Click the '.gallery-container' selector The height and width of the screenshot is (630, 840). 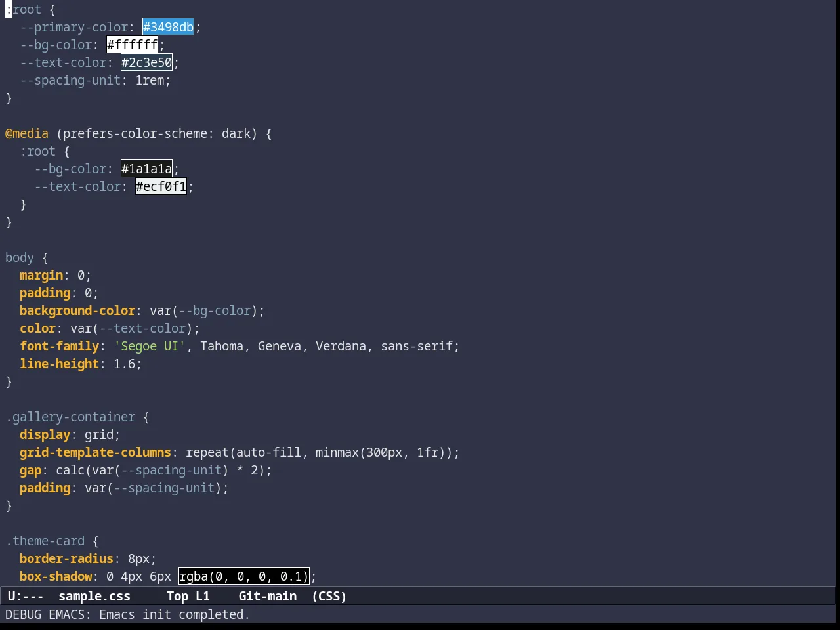pyautogui.click(x=70, y=417)
